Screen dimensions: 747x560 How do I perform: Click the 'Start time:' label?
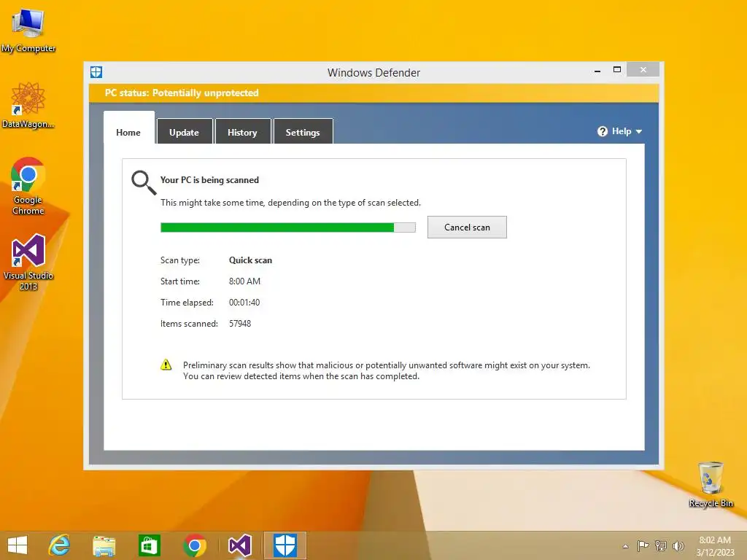coord(180,281)
